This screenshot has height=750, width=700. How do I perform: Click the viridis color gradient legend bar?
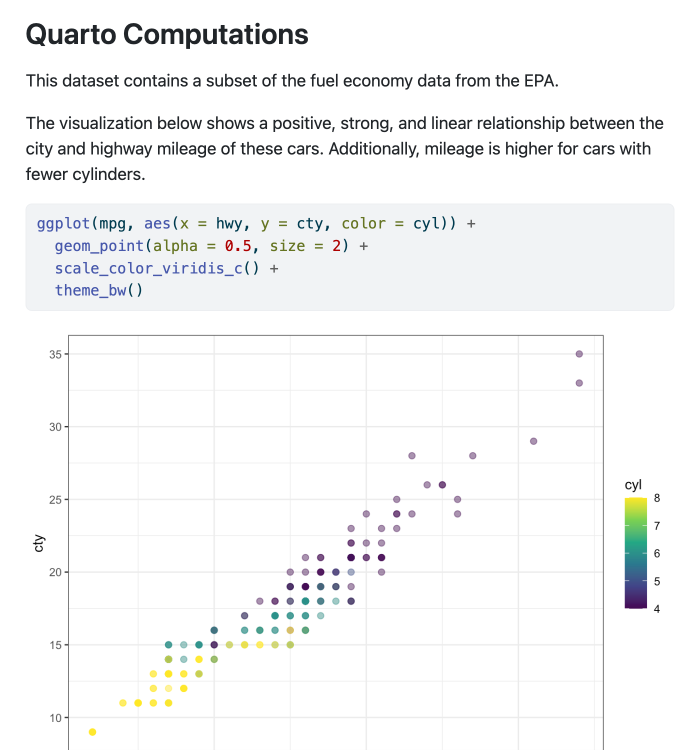635,553
